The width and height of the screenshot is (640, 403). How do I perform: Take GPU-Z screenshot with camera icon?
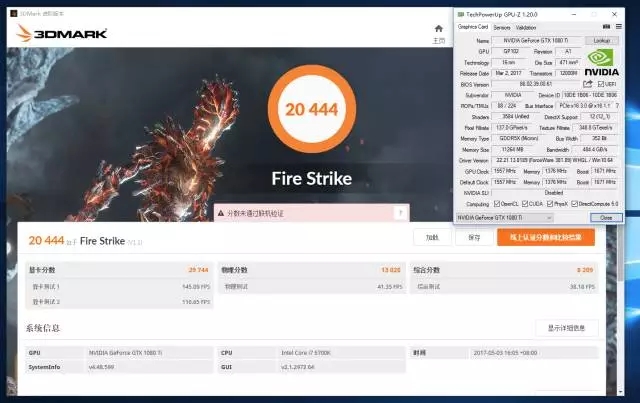tap(607, 27)
